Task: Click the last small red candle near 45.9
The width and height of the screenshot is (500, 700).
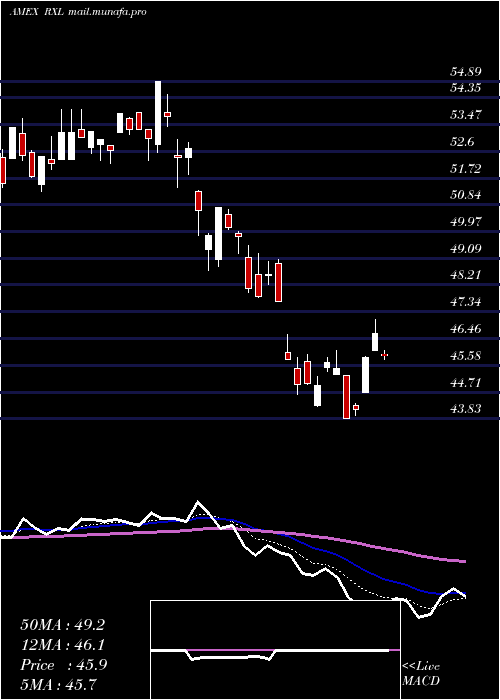Action: (384, 355)
